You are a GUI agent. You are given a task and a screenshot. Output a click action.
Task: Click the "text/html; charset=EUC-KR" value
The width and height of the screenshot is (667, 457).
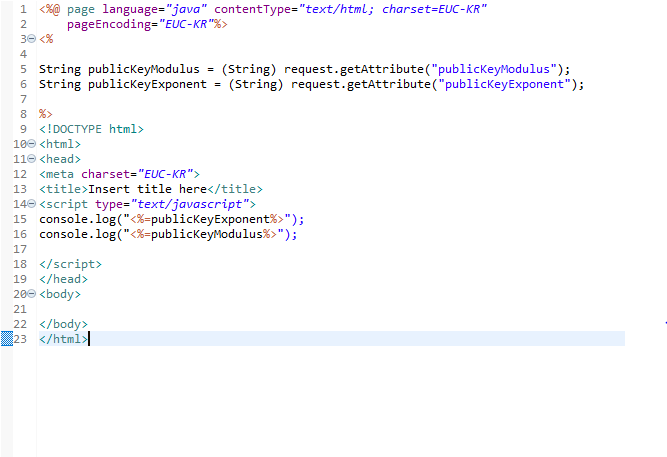coord(393,9)
